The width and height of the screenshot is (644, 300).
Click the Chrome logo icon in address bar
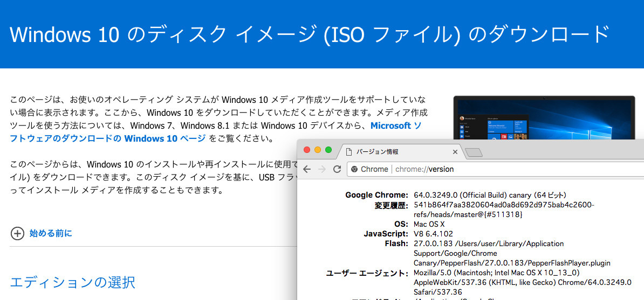(x=354, y=169)
